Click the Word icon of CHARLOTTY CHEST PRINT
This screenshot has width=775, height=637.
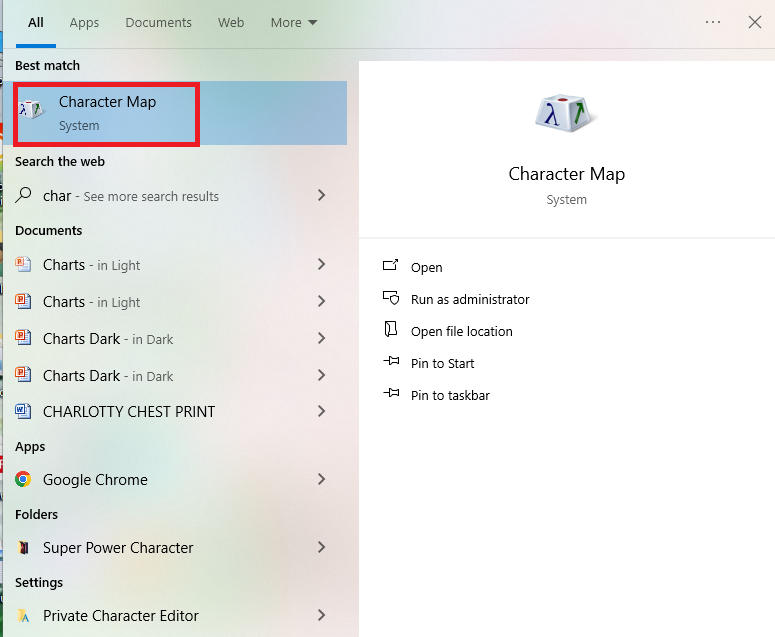[x=23, y=411]
